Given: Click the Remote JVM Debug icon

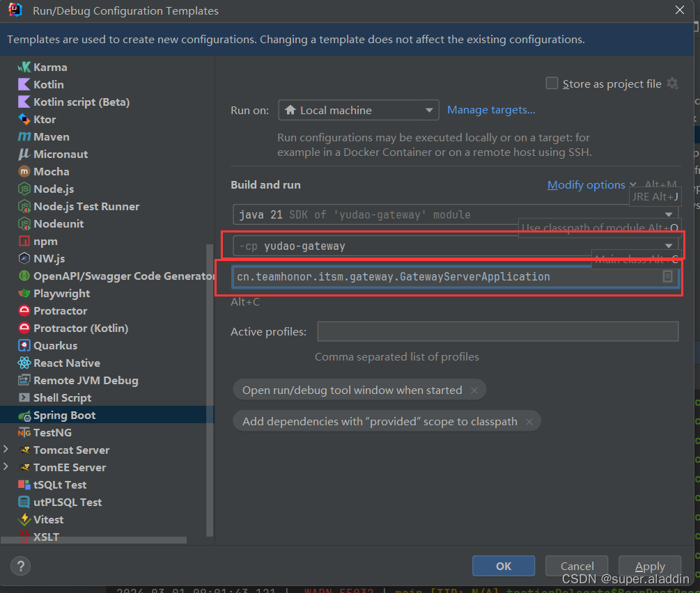Looking at the screenshot, I should 24,380.
